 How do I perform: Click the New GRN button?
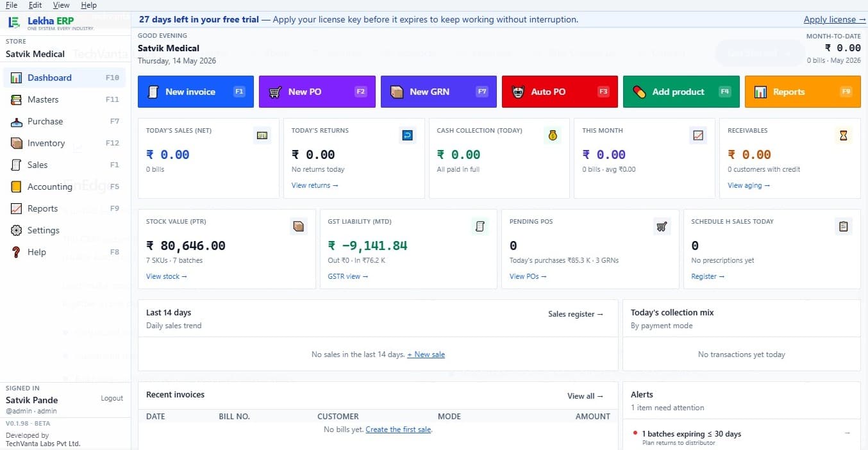point(438,92)
